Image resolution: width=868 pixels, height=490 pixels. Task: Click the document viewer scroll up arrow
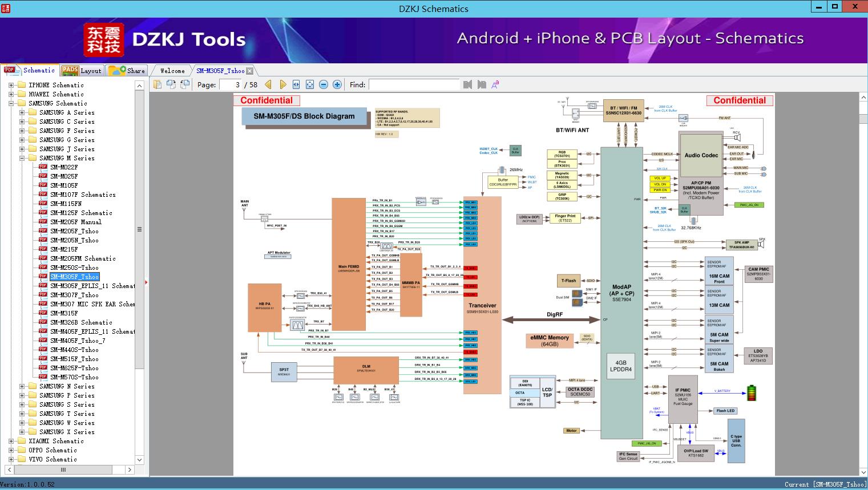coord(863,98)
